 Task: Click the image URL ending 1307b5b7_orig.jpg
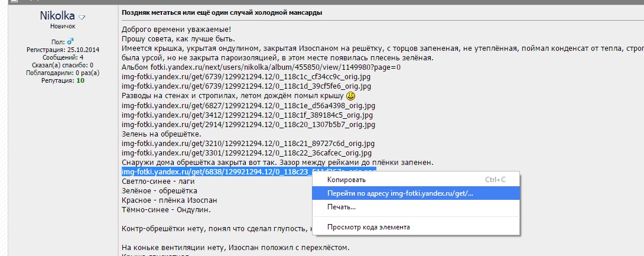(247, 125)
